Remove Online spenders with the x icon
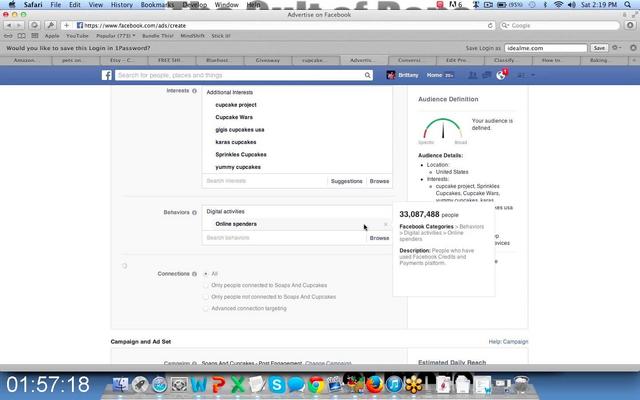 point(386,224)
